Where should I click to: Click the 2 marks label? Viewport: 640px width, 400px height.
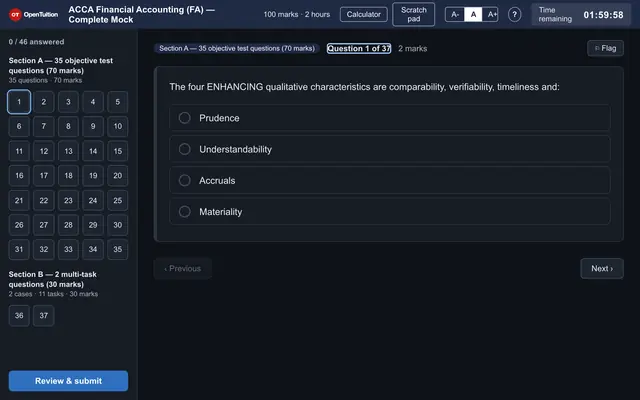tap(413, 49)
